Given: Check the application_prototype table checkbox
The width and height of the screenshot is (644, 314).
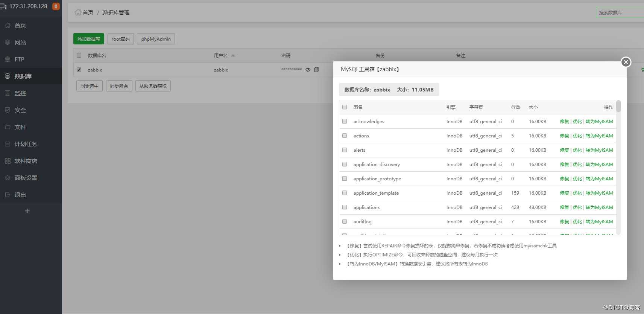Looking at the screenshot, I should coord(345,178).
